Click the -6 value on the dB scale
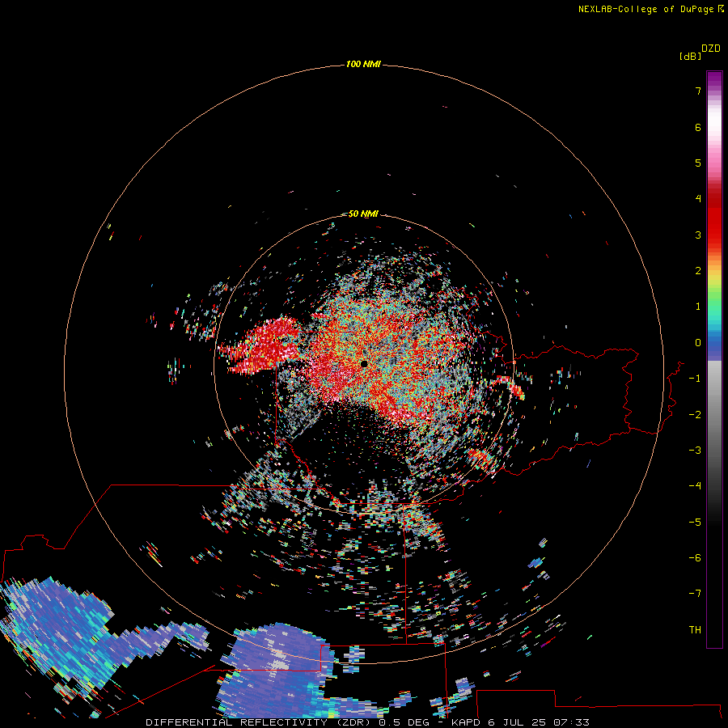The height and width of the screenshot is (728, 728). click(x=695, y=558)
